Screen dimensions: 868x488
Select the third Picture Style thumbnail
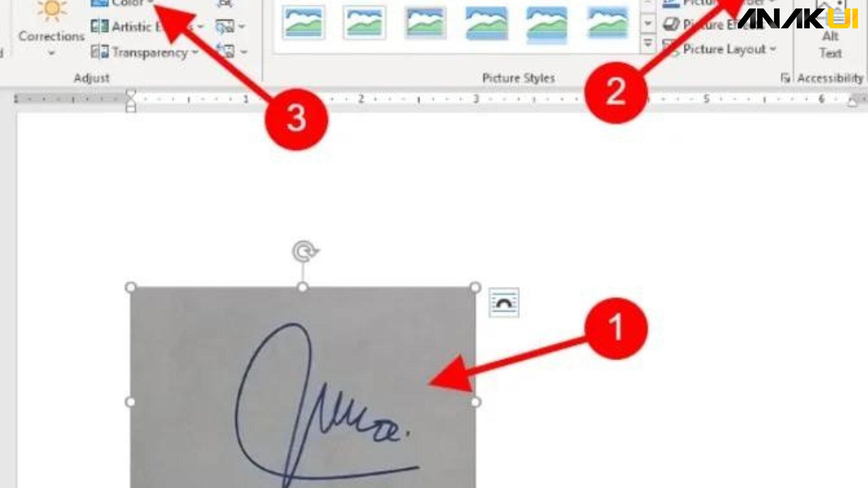pos(425,23)
